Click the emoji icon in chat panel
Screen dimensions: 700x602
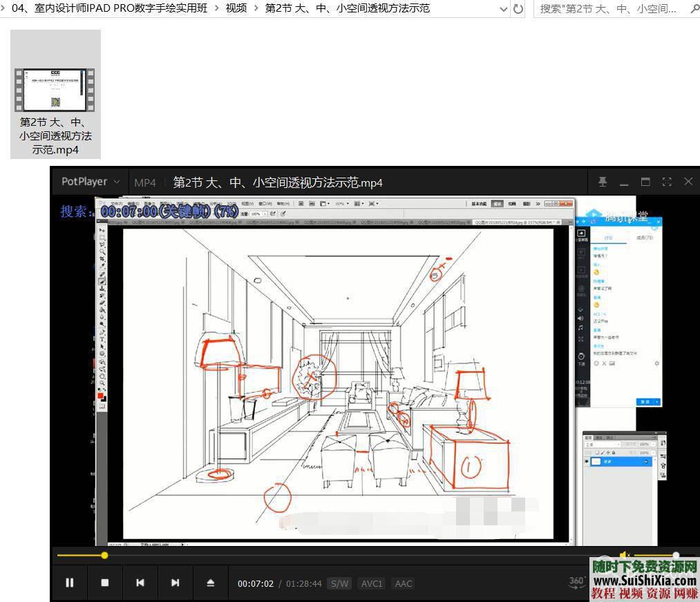point(596,363)
